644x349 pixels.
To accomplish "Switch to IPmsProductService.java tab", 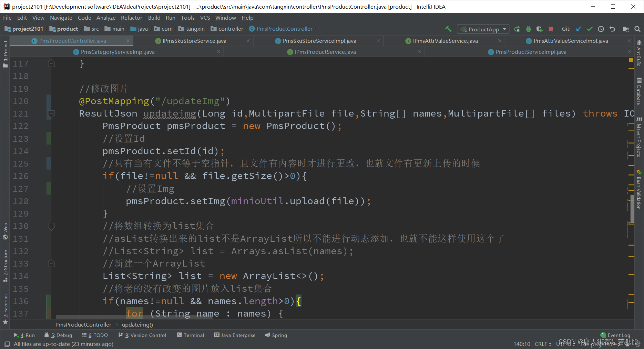I will (x=325, y=52).
